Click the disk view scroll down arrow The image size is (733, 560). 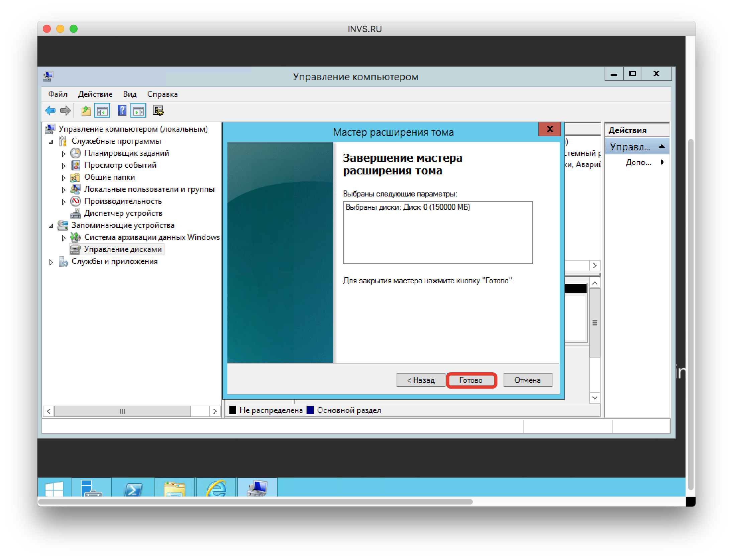595,398
